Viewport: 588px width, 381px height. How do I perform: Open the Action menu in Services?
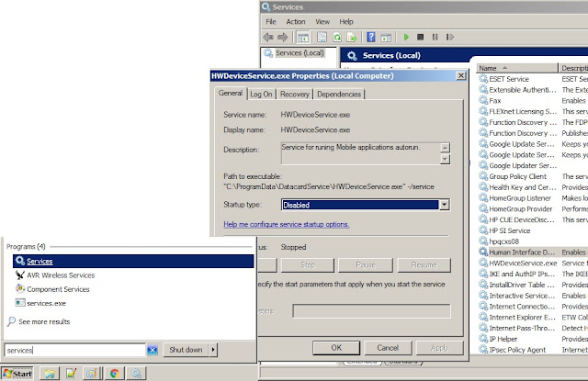click(x=296, y=22)
